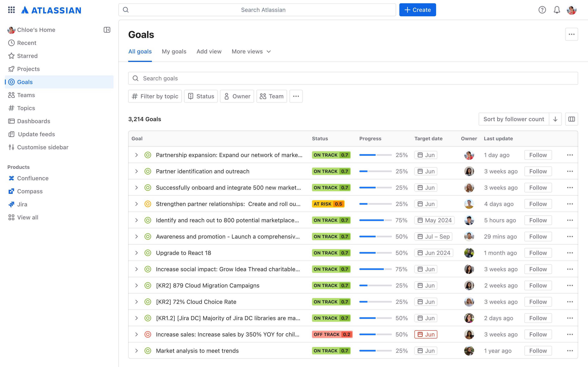Open the Dashboards sidebar item
588x367 pixels.
pos(33,121)
